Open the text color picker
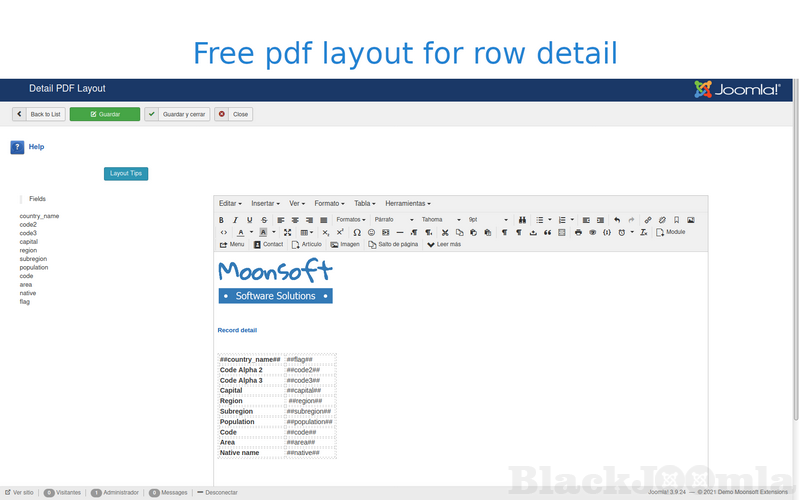 coord(240,232)
